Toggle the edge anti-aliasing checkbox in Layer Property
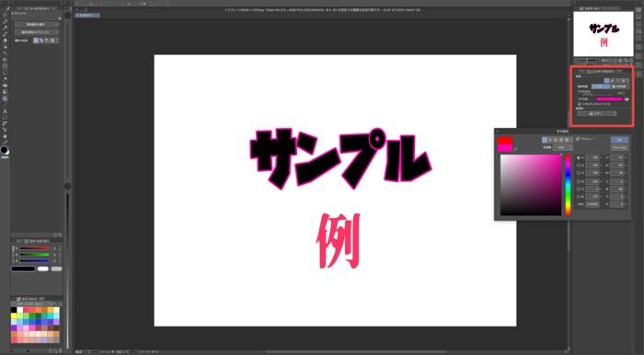Image resolution: width=644 pixels, height=355 pixels. coord(579,104)
